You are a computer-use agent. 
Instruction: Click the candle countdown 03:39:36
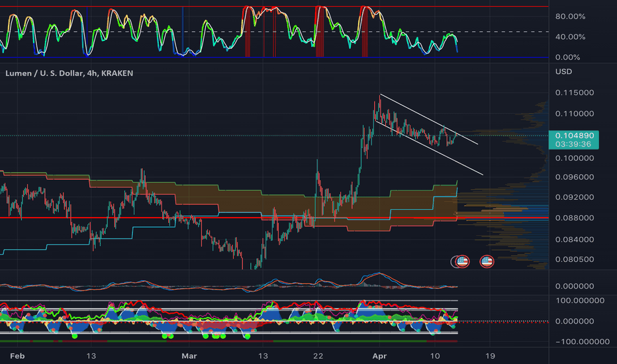[573, 144]
